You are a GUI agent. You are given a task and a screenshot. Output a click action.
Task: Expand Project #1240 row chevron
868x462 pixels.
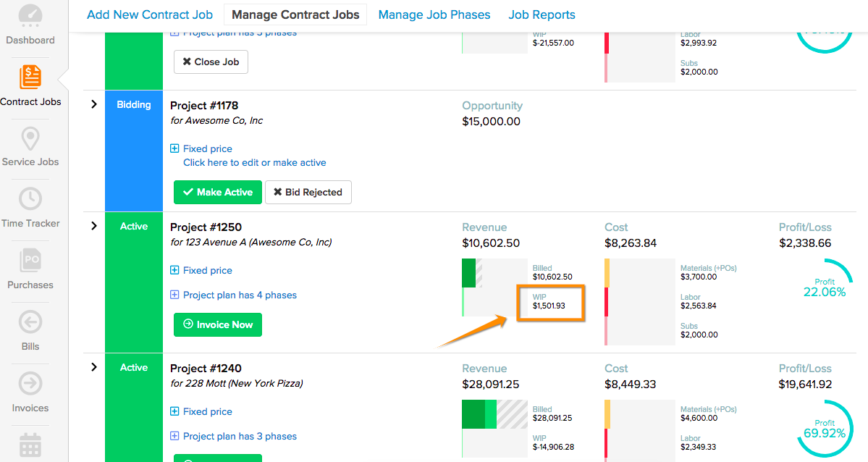pos(94,367)
